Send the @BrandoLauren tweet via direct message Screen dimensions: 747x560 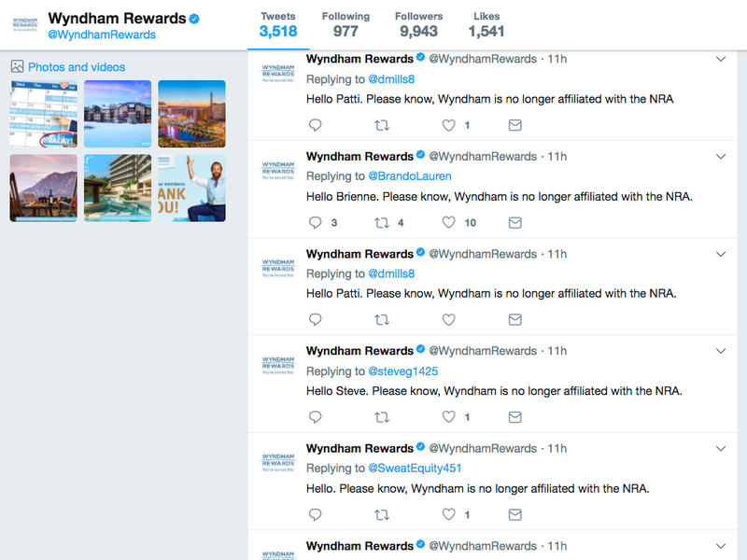click(515, 222)
